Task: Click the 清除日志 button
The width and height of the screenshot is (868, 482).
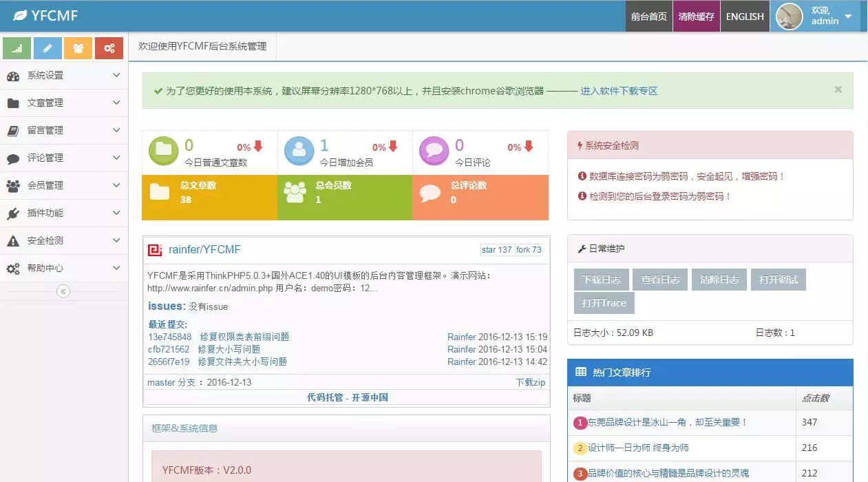Action: [x=719, y=280]
